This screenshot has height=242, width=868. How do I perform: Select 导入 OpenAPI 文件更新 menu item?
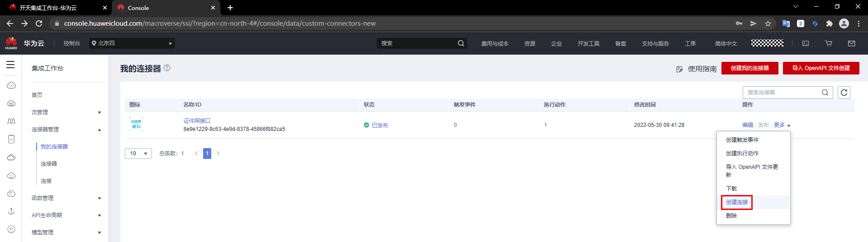(x=754, y=171)
